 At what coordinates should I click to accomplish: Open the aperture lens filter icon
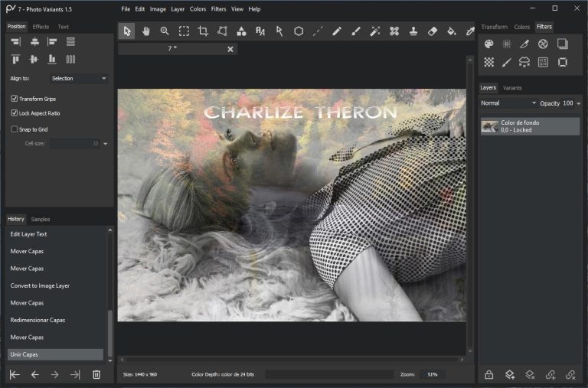tap(543, 44)
